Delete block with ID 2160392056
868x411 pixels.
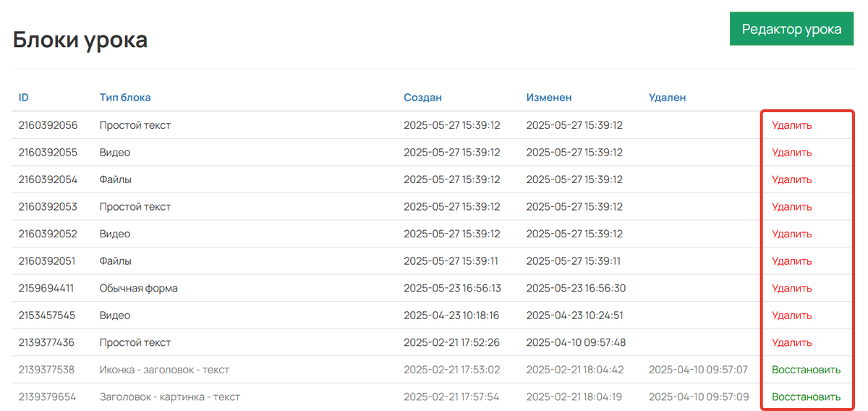point(791,125)
